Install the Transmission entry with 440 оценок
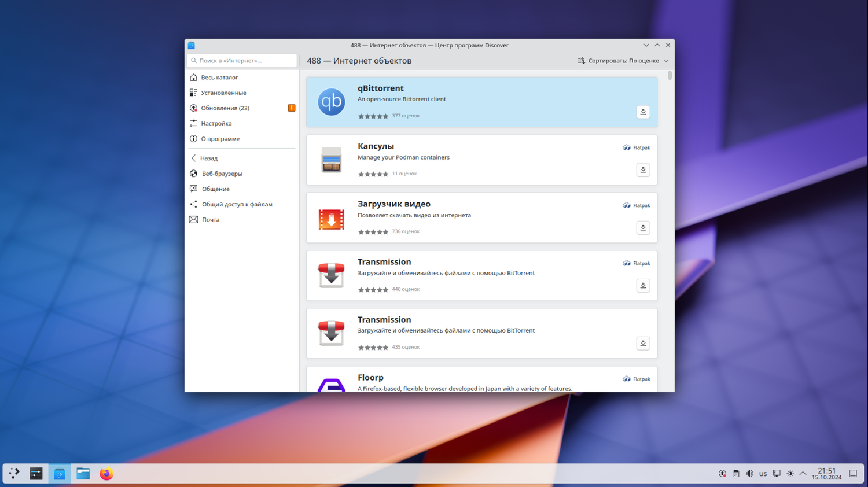Screen dimensions: 868x487 point(643,286)
